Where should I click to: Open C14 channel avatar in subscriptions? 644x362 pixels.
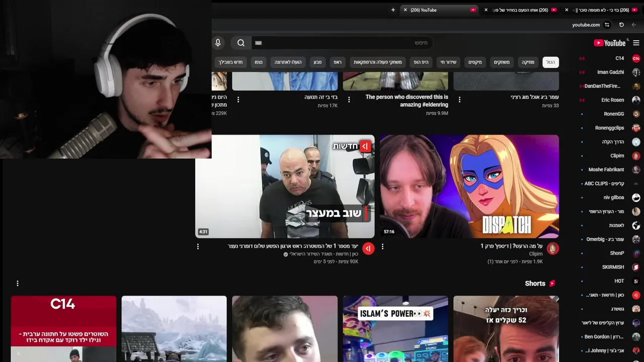pos(636,58)
